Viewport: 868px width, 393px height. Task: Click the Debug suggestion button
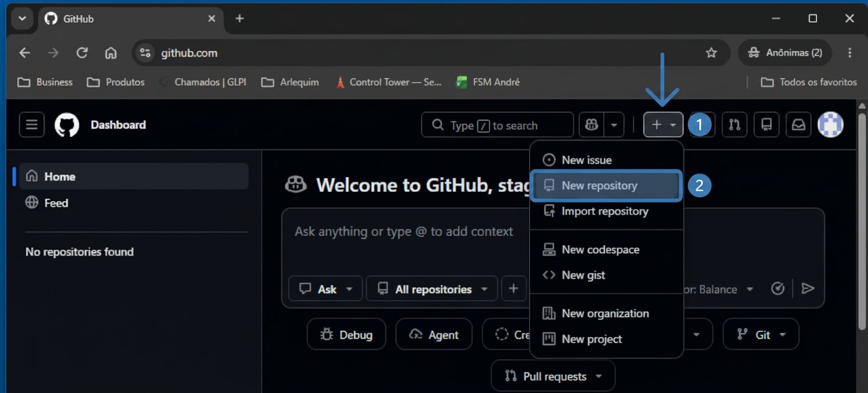pos(347,334)
